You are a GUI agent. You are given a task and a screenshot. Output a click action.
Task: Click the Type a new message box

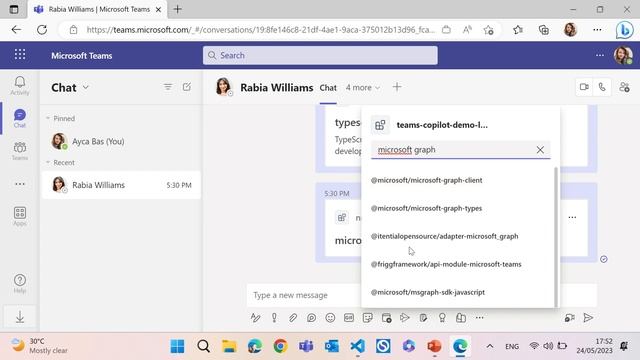pos(303,295)
